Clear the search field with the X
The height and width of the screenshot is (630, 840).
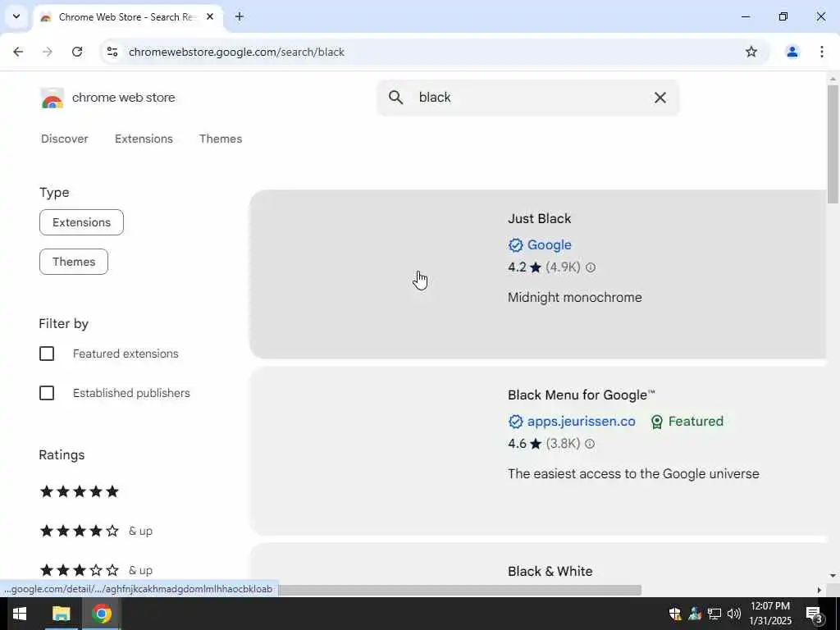660,98
